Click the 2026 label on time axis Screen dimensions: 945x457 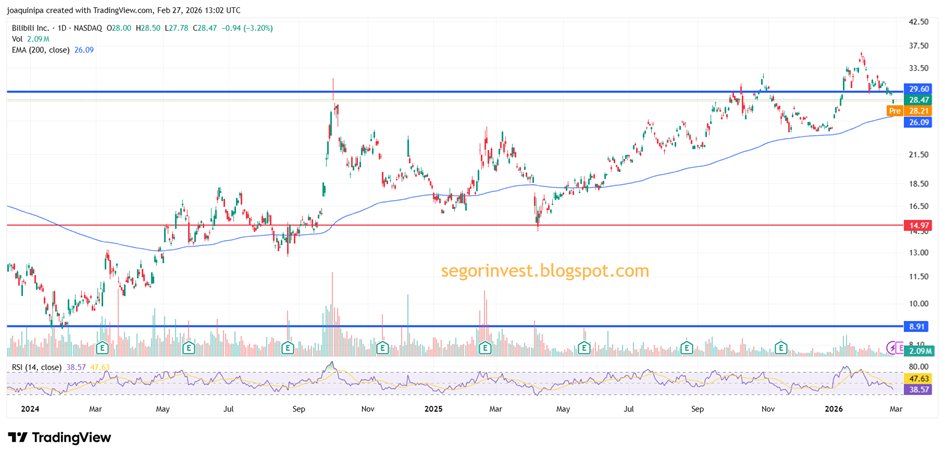pyautogui.click(x=834, y=409)
